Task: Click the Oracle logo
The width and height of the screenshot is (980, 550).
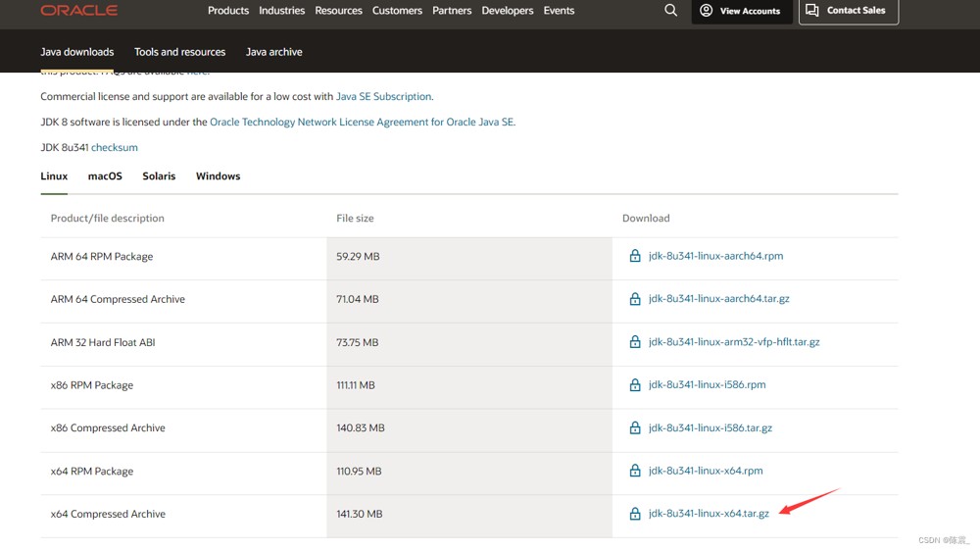Action: [78, 10]
